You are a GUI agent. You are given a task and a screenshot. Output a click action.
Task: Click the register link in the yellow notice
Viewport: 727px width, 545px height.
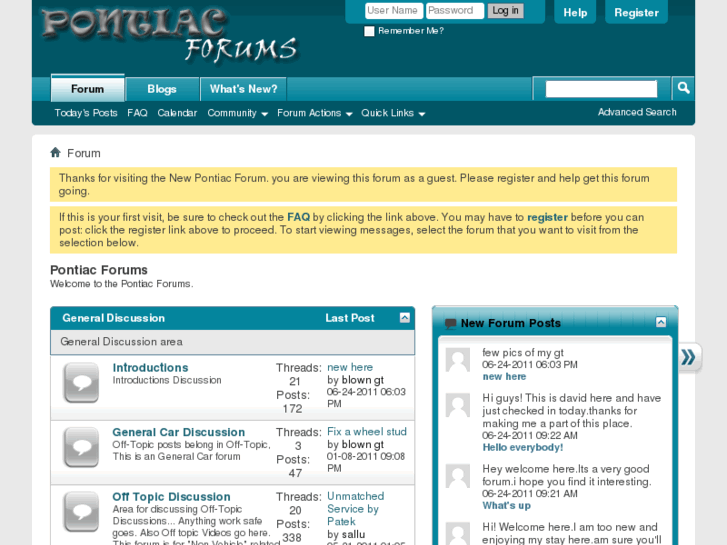tap(547, 217)
